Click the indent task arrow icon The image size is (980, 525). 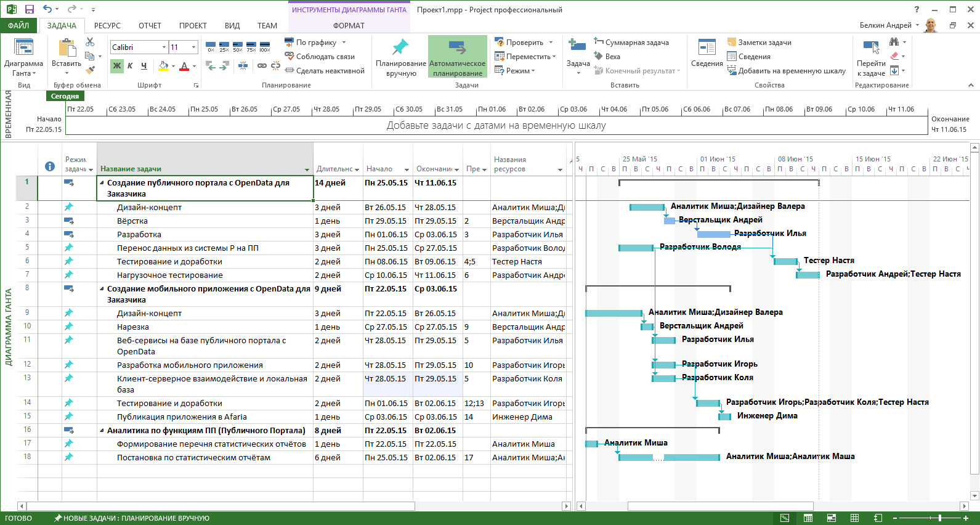click(x=224, y=65)
